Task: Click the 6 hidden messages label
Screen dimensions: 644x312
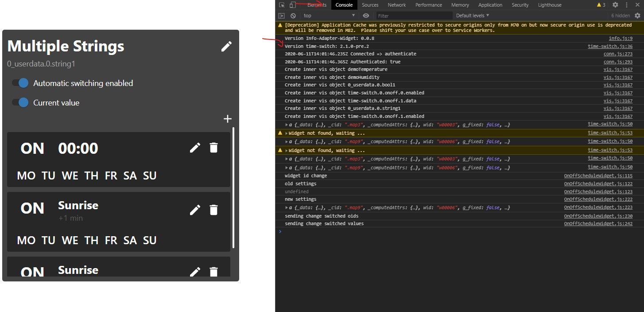Action: (621, 16)
